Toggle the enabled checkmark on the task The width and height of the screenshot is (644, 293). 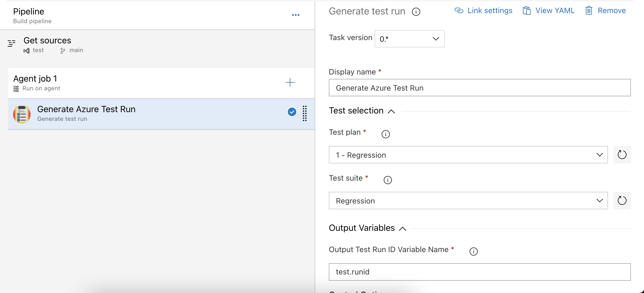click(x=291, y=112)
